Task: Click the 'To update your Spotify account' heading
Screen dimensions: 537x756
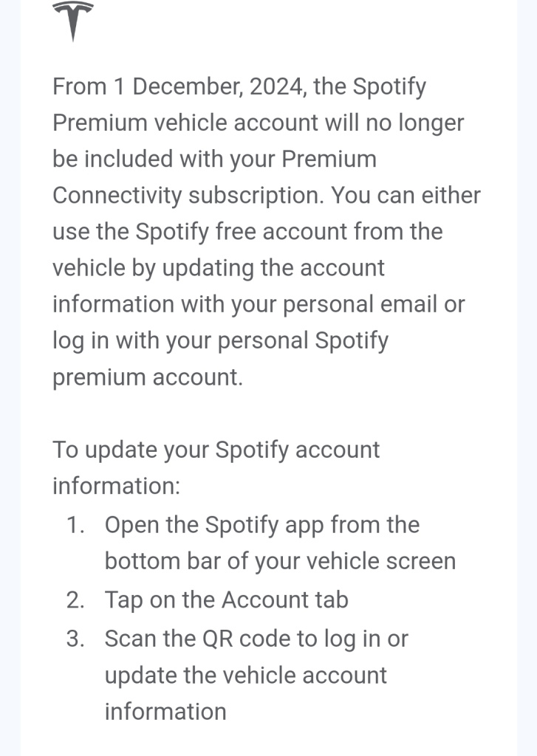Action: [x=216, y=450]
